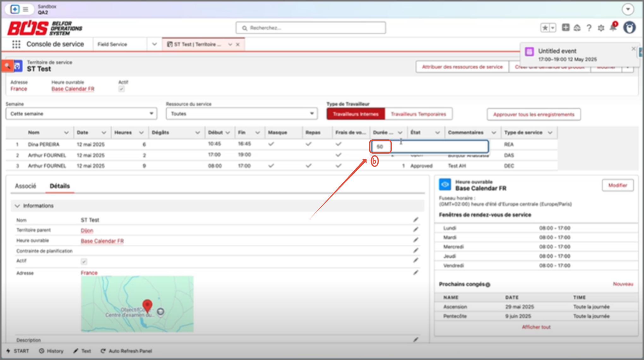Click the guidance center cloud icon

(577, 28)
